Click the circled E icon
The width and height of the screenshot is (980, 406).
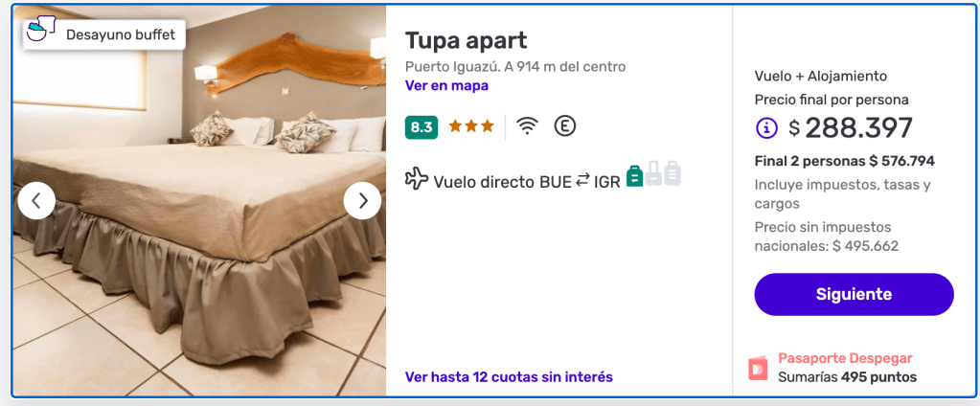click(565, 126)
